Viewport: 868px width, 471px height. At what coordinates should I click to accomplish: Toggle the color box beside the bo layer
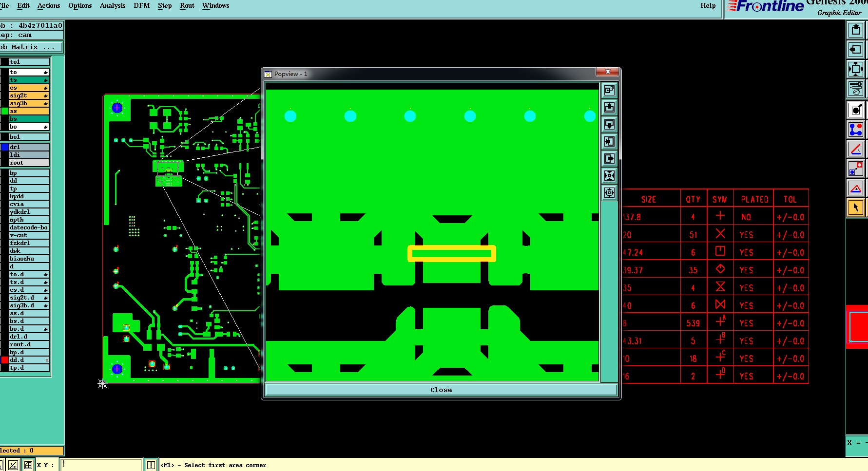(5, 127)
